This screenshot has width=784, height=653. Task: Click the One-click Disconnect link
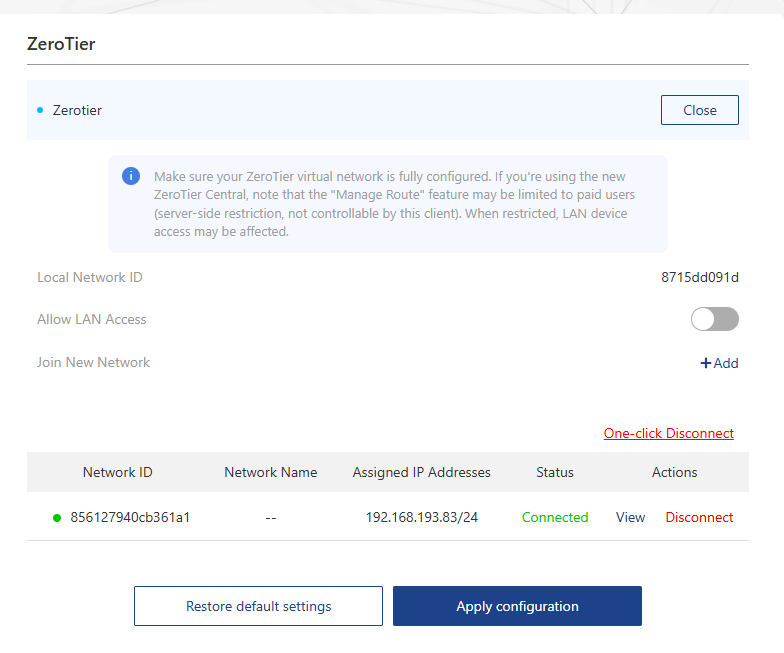pos(668,433)
